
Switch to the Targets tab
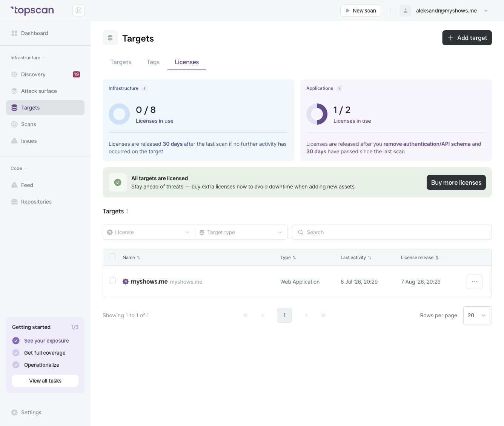121,62
